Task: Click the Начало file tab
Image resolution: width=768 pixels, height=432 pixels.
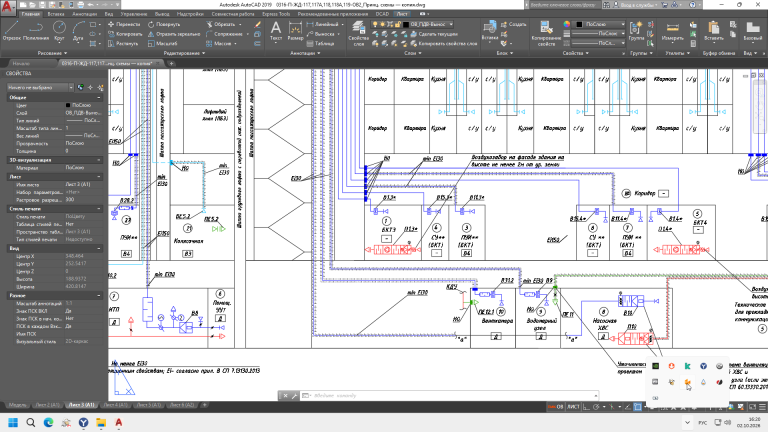Action: (22, 63)
